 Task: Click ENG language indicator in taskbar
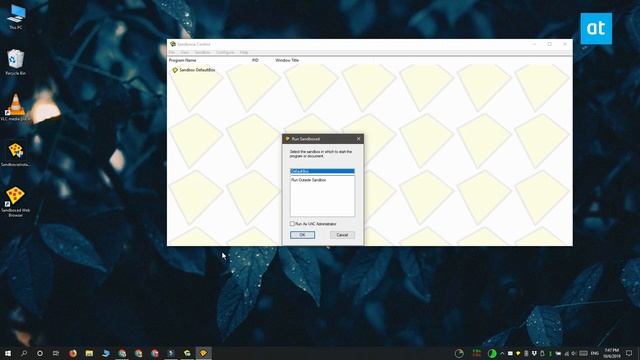[x=595, y=353]
